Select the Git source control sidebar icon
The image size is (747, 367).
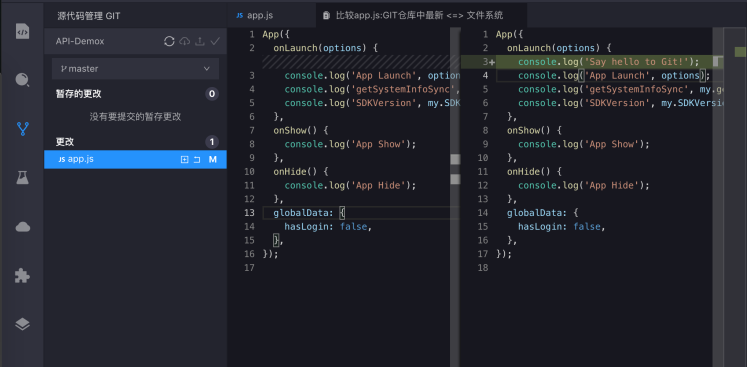pos(22,129)
